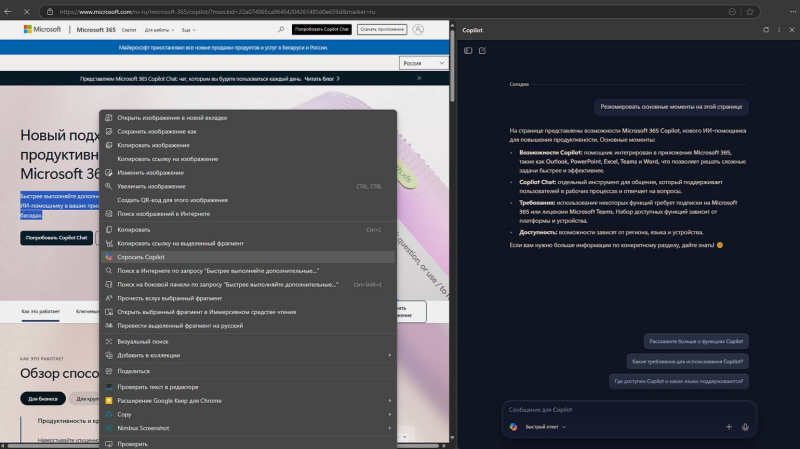Click Попробовать Copilot Chat hero button
Viewport: 800px width, 449px height.
pos(57,238)
